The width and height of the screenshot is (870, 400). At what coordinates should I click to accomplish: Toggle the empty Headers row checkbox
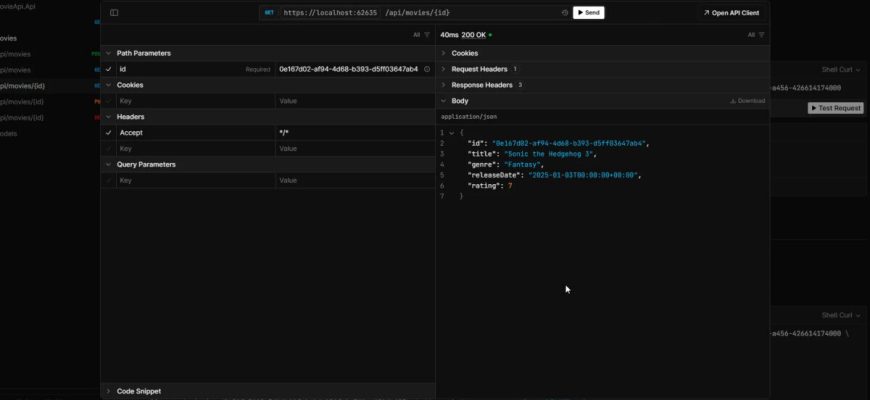click(x=108, y=149)
